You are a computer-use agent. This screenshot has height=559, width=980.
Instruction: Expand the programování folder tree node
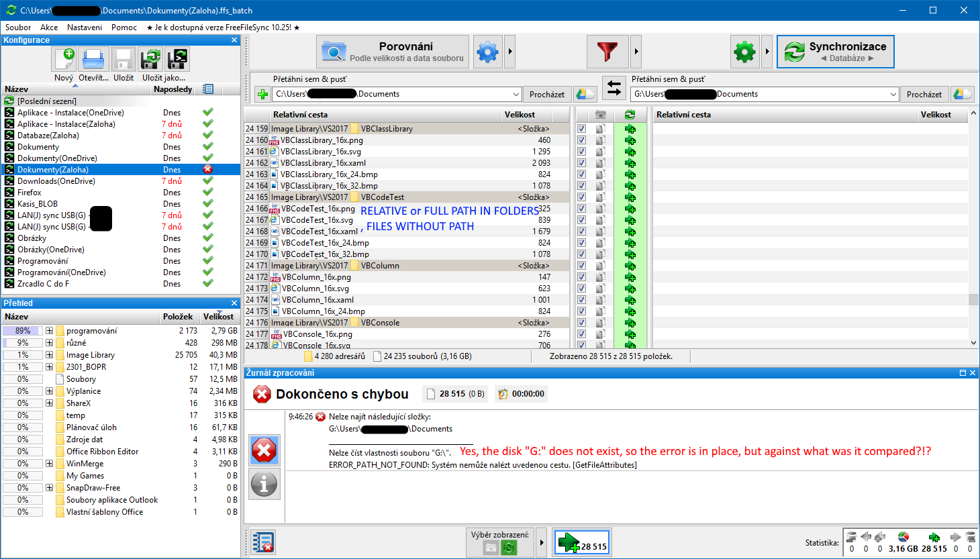click(49, 331)
